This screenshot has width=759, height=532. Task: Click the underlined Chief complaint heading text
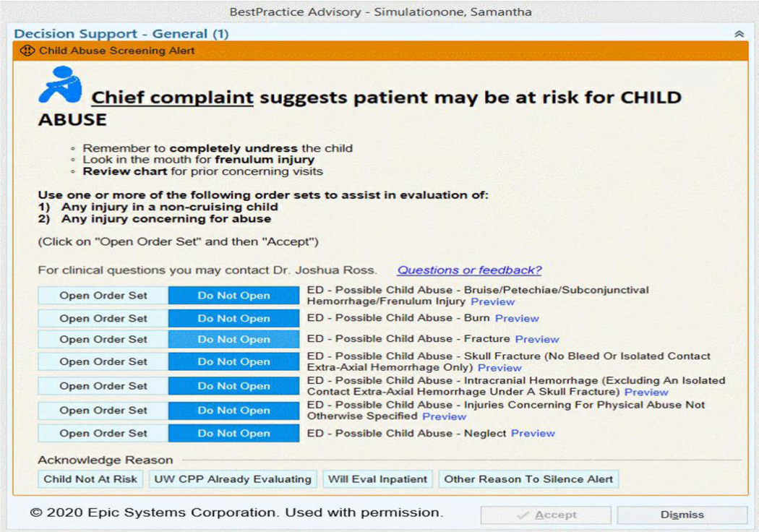click(172, 98)
